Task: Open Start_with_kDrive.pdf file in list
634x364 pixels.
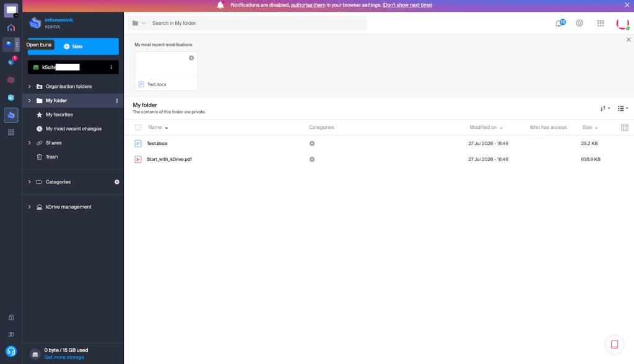Action: (169, 159)
